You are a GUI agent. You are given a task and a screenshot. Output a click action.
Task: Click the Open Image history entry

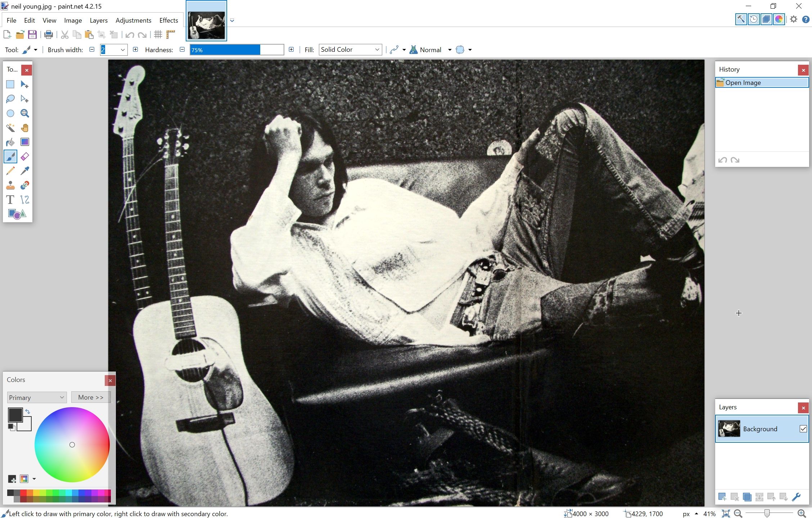pos(760,82)
